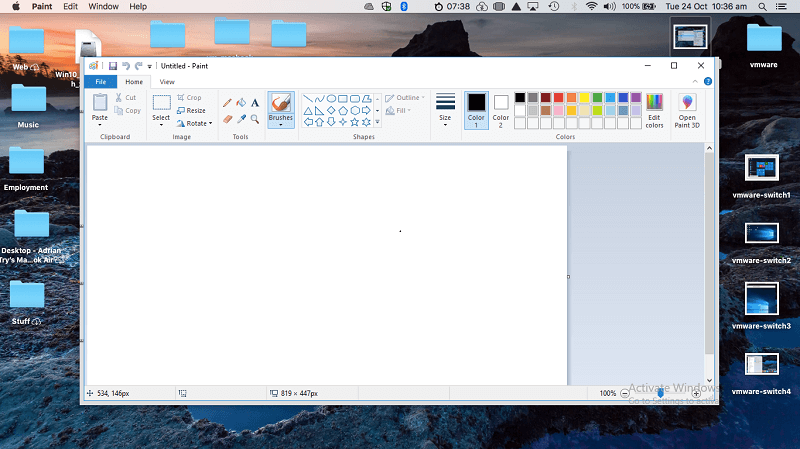Choose the Right triangle shape
This screenshot has height=449, width=800.
pyautogui.click(x=319, y=110)
